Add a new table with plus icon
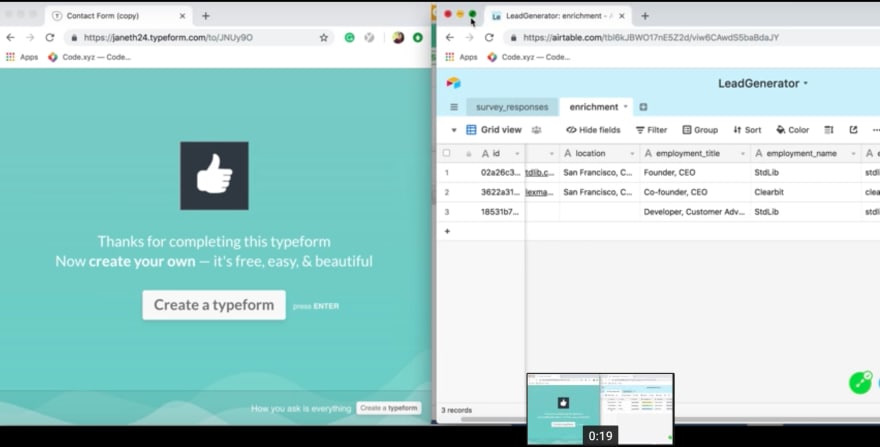Viewport: 880px width, 447px height. click(x=643, y=107)
